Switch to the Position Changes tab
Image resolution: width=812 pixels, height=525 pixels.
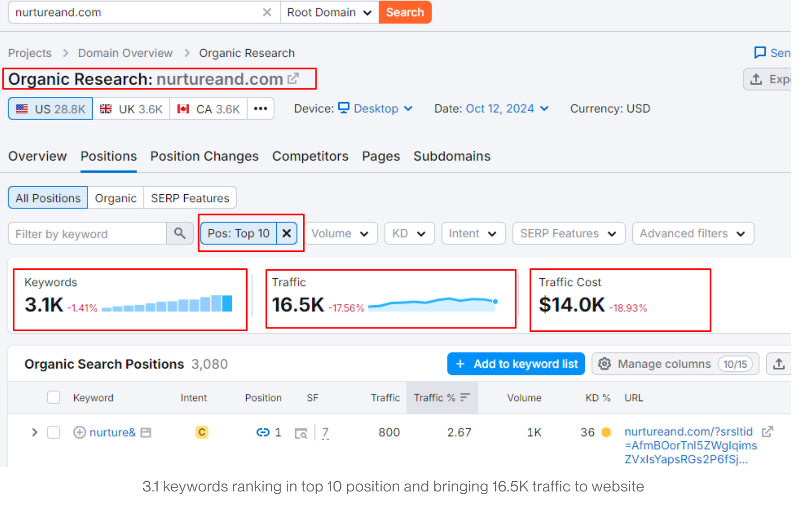click(x=205, y=156)
